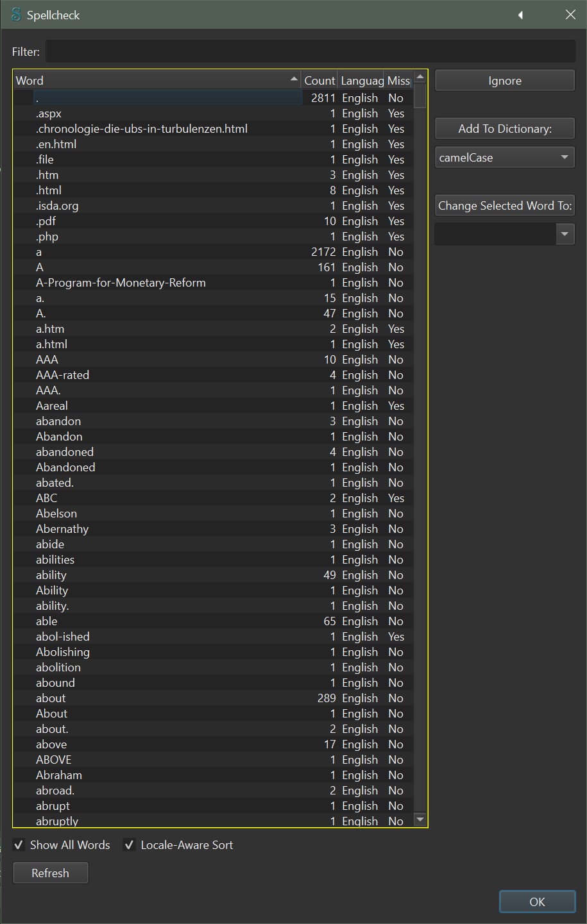Sort by the Language column header
Image resolution: width=587 pixels, height=924 pixels.
click(362, 81)
